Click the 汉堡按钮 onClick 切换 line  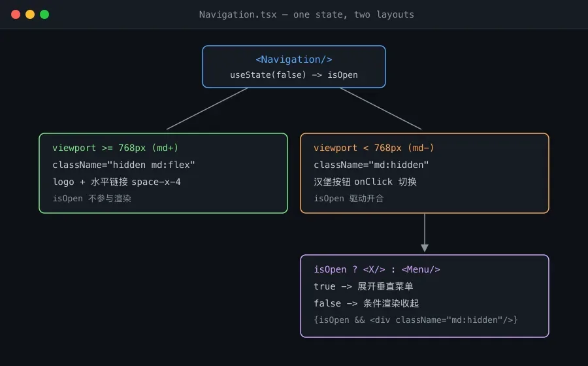[365, 182]
